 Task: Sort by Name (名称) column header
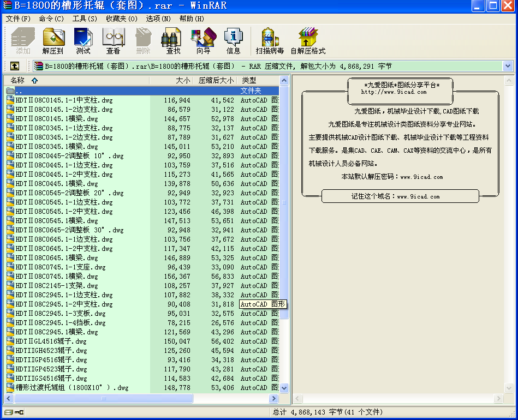pyautogui.click(x=76, y=80)
